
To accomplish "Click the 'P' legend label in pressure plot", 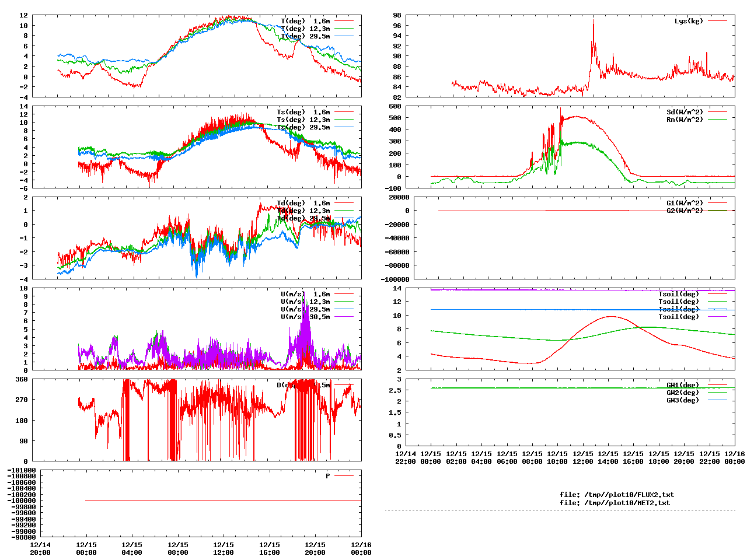I will coord(328,476).
